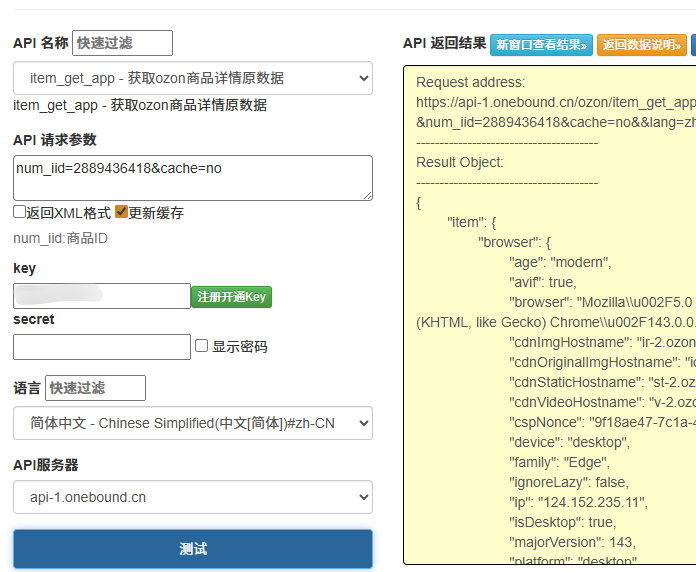Click the "cdnVideoHostname" line in result
The width and height of the screenshot is (696, 572).
click(x=602, y=402)
